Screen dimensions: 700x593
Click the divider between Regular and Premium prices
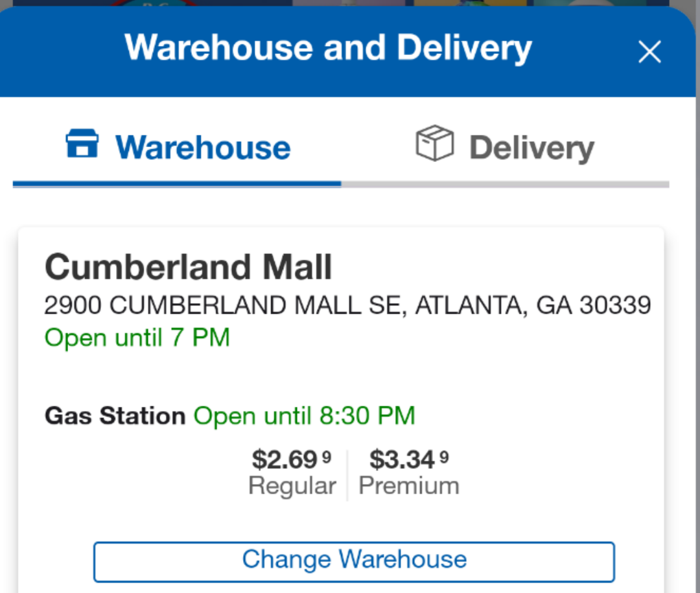[x=347, y=475]
